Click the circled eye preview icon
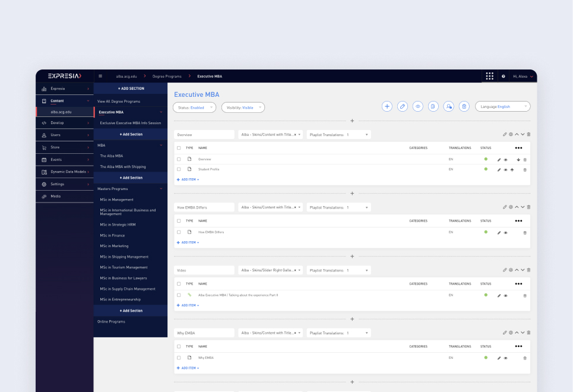Screen dimensions: 573x392 [x=418, y=106]
